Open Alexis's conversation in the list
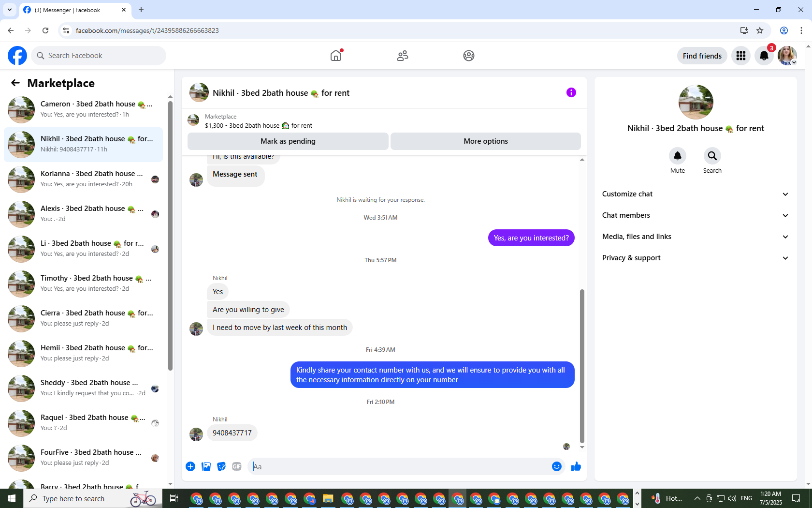 click(x=83, y=214)
